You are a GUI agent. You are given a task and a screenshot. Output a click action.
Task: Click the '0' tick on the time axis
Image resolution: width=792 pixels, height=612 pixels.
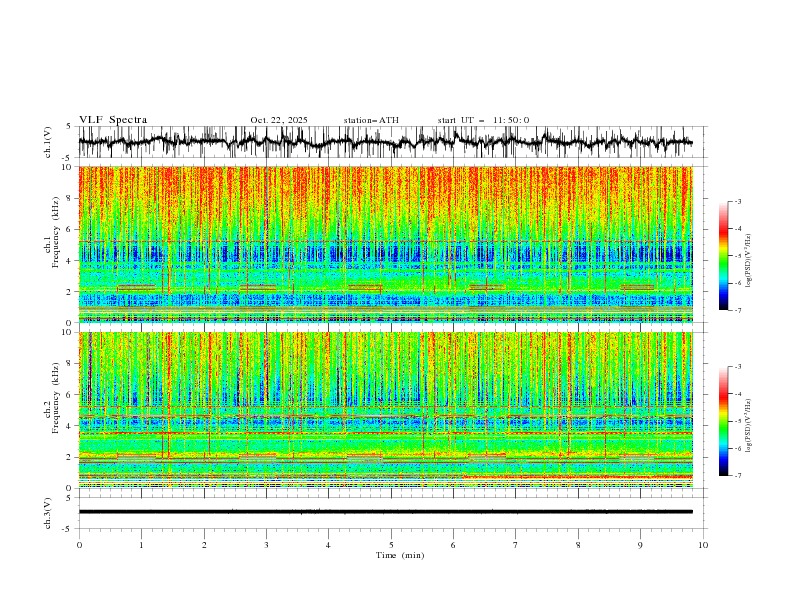[x=79, y=545]
